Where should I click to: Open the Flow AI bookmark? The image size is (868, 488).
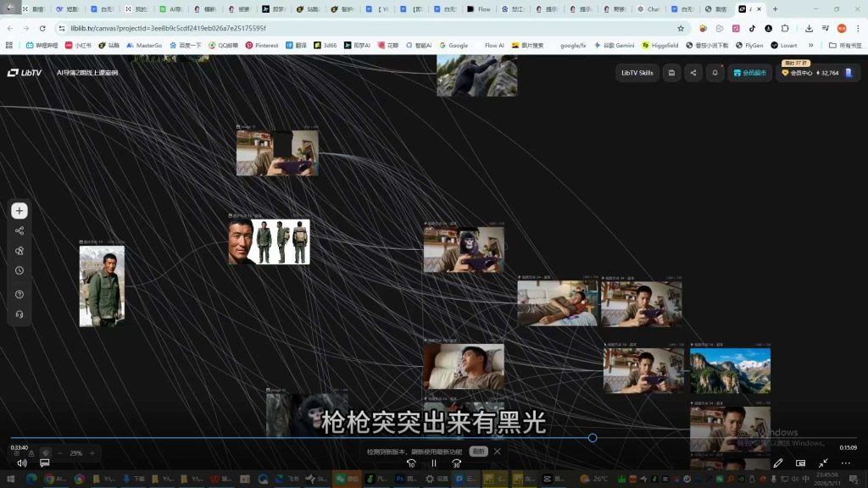pos(494,46)
